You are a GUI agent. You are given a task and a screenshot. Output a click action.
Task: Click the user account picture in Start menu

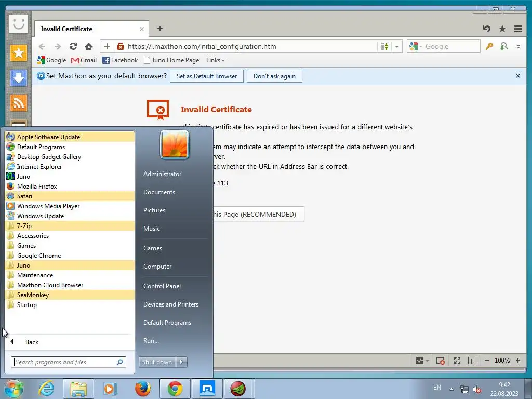point(175,144)
